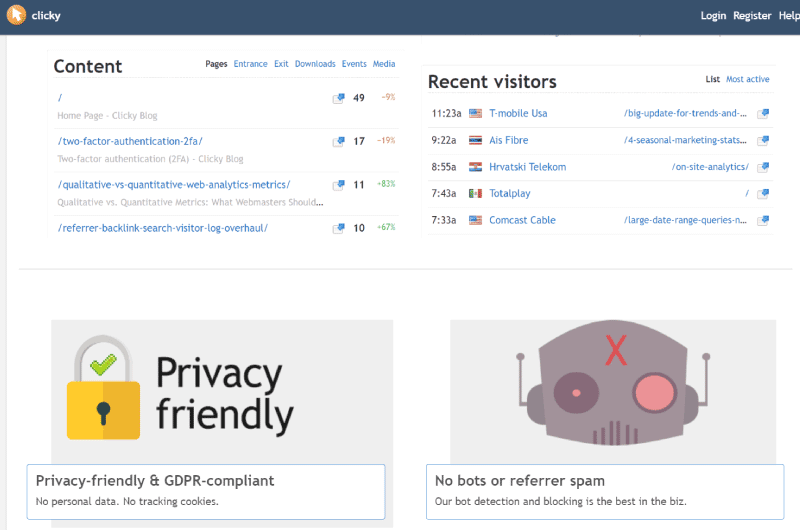Viewport: 800px width, 530px height.
Task: Click the 7:33a visit time
Action: point(444,220)
